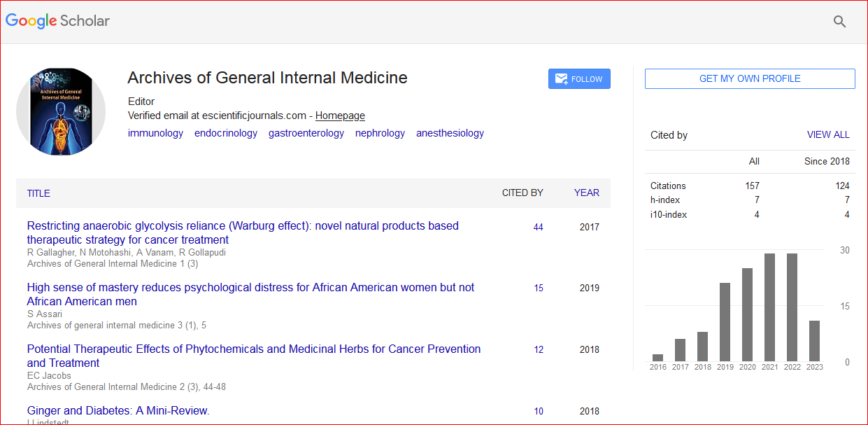Open the journal profile picture
Screen dimensions: 868x425
pos(61,111)
